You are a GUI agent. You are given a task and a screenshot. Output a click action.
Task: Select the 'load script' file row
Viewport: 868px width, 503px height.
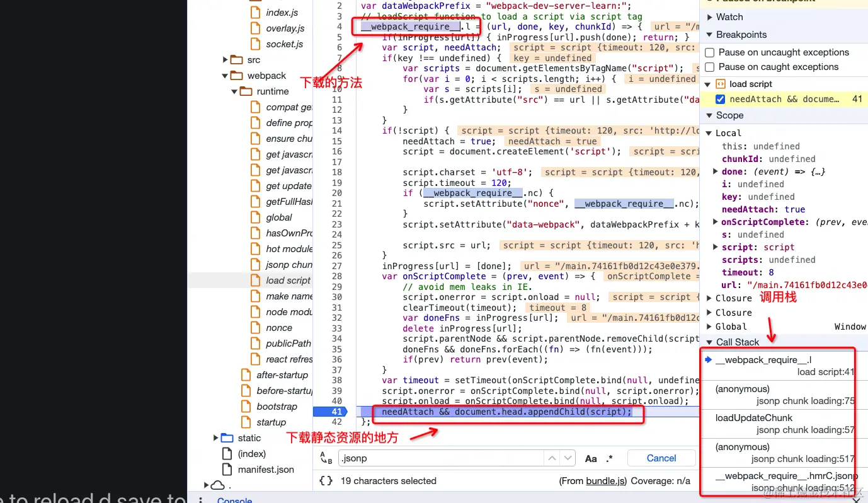coord(251,280)
